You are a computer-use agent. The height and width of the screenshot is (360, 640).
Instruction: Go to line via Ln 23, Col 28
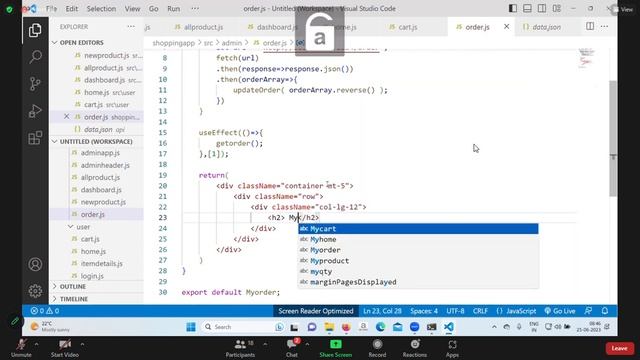click(x=382, y=311)
